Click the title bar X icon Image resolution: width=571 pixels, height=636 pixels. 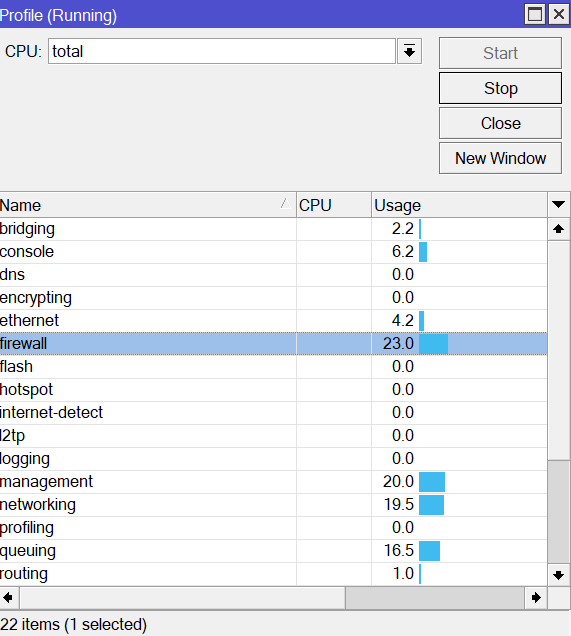[x=559, y=14]
